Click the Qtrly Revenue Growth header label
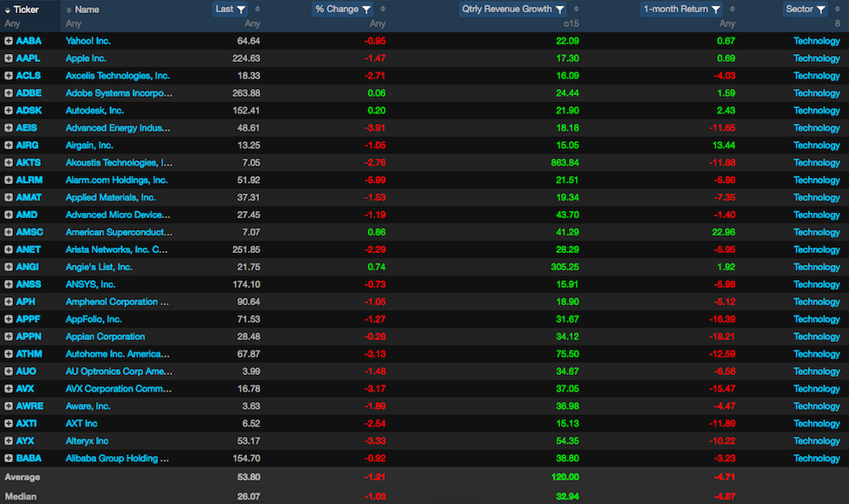Viewport: 849px width, 504px height. pyautogui.click(x=507, y=10)
